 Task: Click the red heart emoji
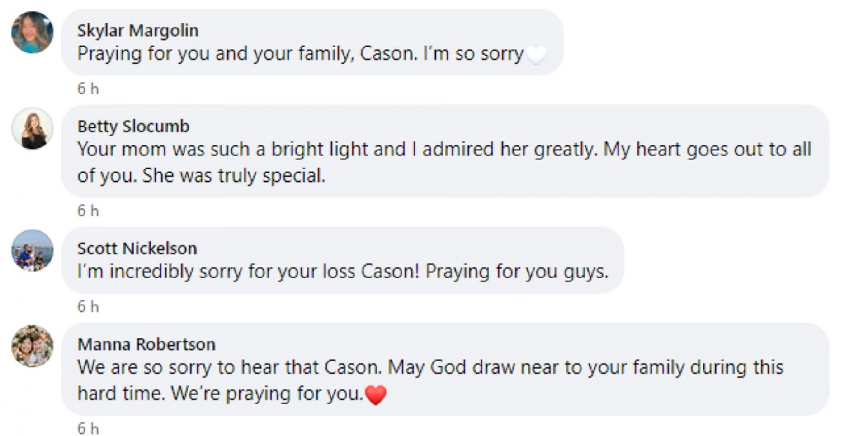tap(376, 394)
